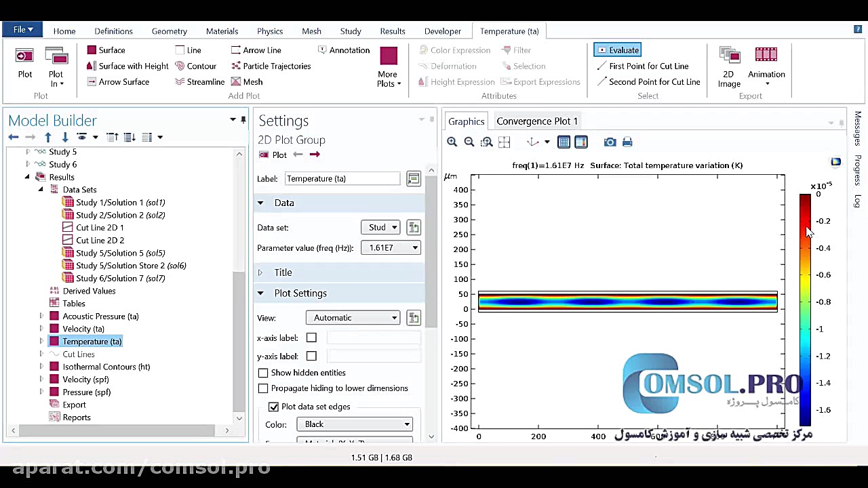Open the Messages side tab
Screen dimensions: 868x488
click(858, 128)
